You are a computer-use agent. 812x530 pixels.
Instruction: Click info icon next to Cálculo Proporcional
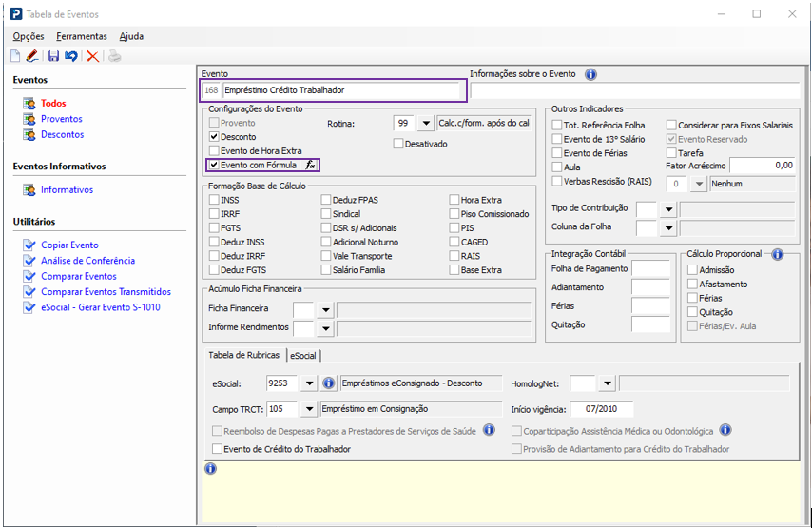(777, 254)
